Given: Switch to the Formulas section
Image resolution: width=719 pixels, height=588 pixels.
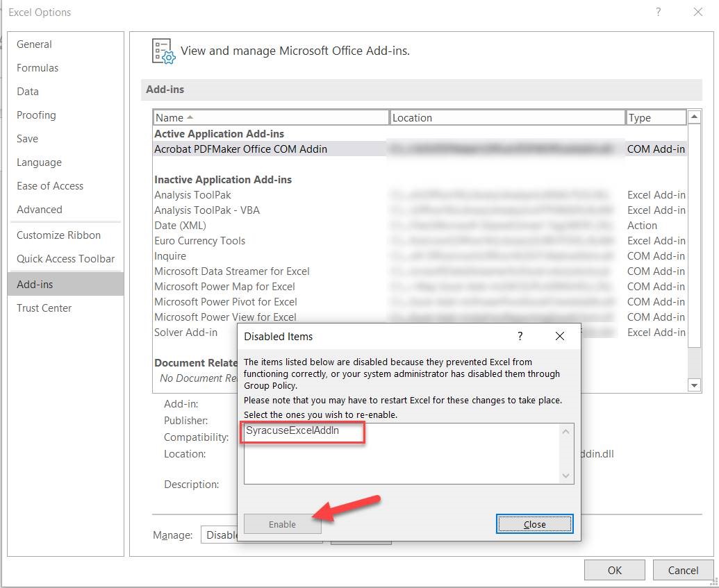Looking at the screenshot, I should point(38,67).
